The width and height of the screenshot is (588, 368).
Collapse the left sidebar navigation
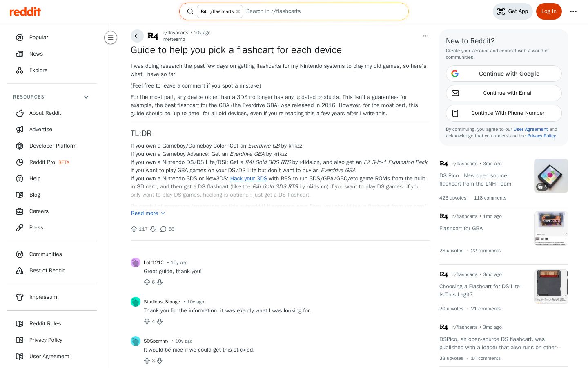111,38
